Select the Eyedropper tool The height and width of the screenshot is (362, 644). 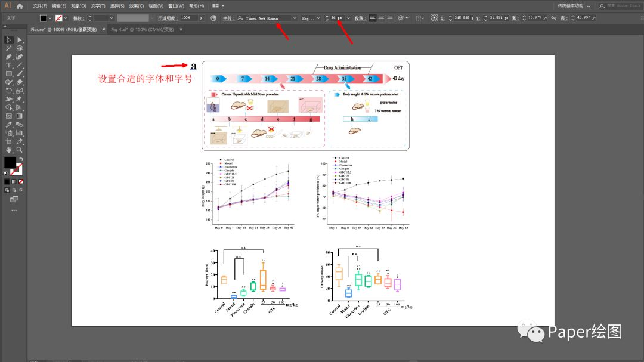(x=8, y=125)
